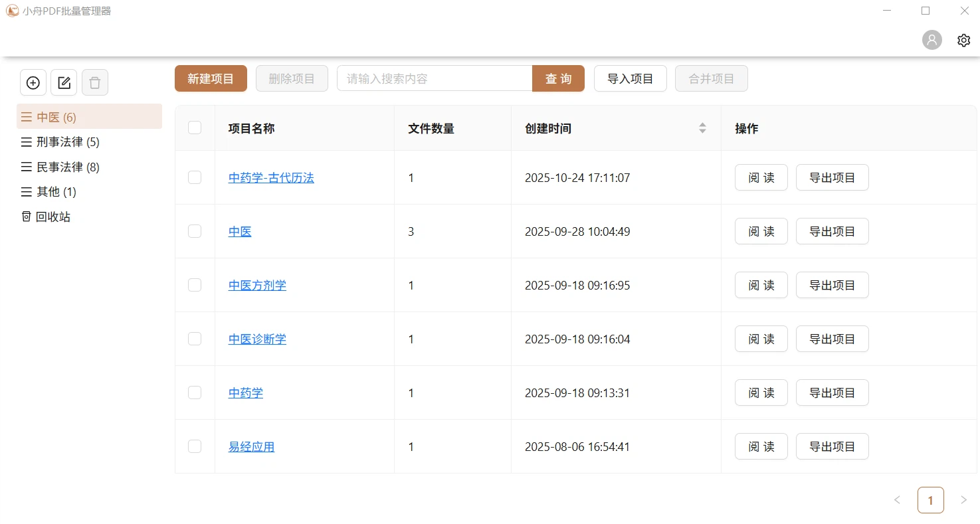Click the add category plus icon
Screen dimensions: 980x524
(33, 83)
